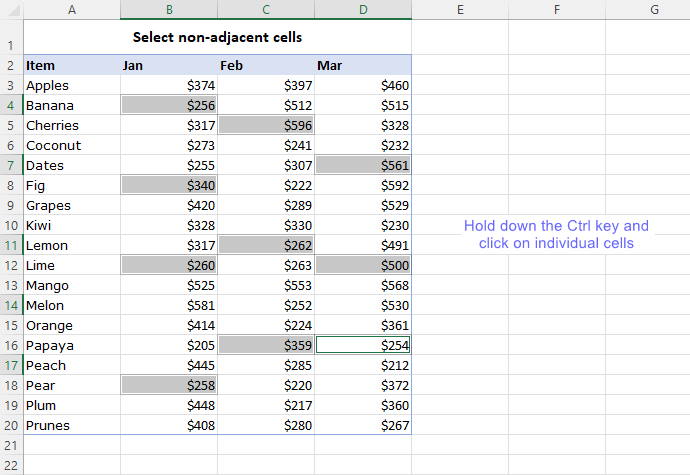
Task: Click the title cell 'Select non-adjacent cells'
Action: 217,37
